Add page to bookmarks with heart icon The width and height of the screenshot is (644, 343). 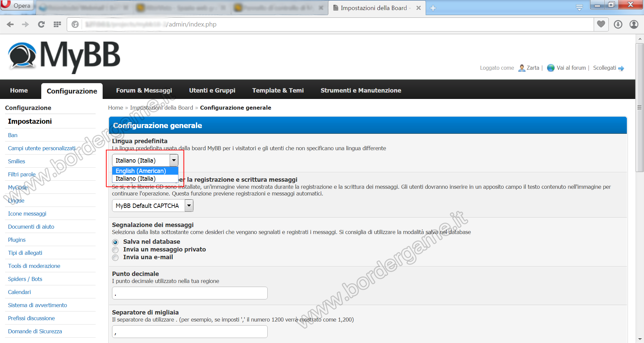[x=601, y=24]
